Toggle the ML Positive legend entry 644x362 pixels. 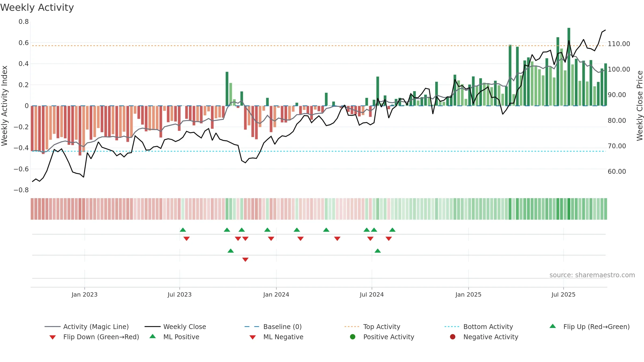174,337
